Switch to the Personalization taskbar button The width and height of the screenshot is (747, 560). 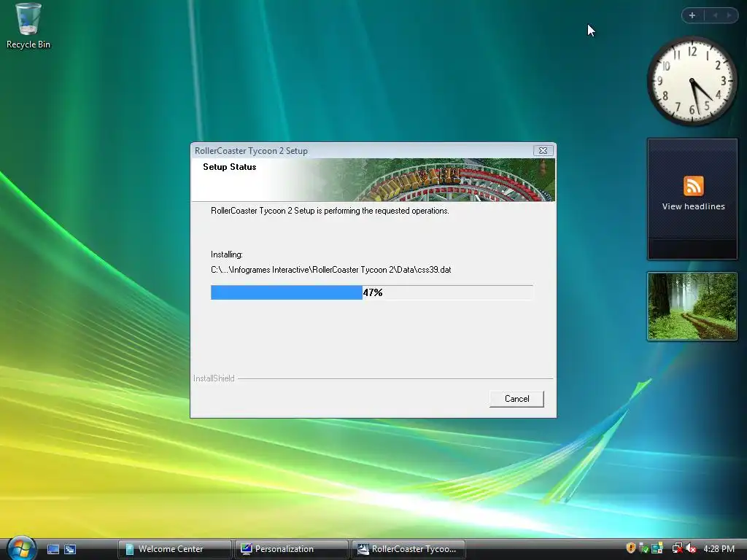[292, 549]
